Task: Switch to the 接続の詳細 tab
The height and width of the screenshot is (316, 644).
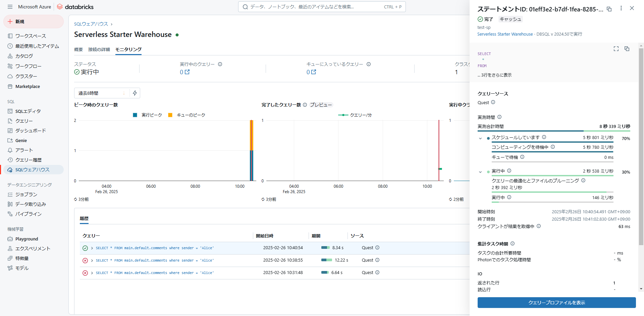Action: (99, 49)
